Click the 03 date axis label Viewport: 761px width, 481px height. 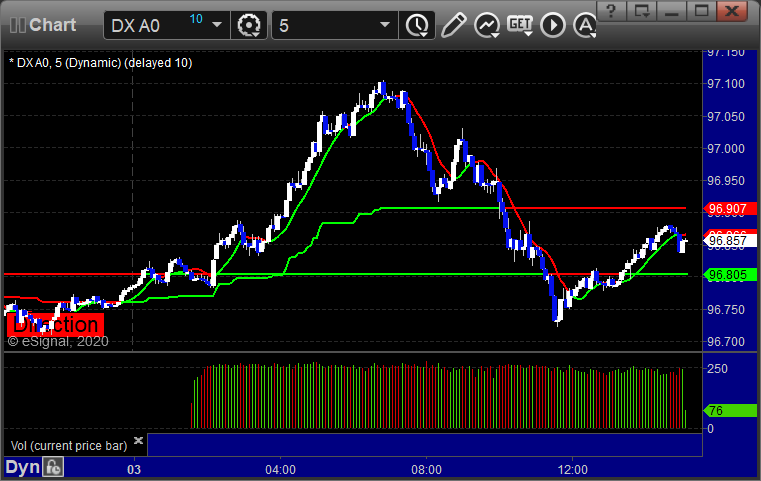pyautogui.click(x=134, y=470)
